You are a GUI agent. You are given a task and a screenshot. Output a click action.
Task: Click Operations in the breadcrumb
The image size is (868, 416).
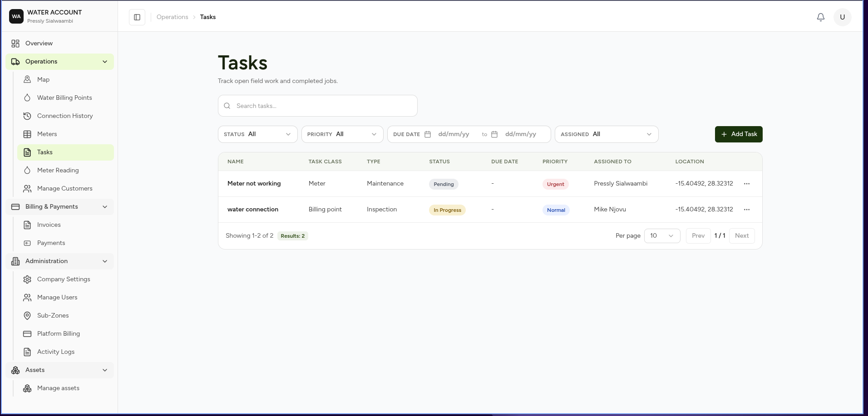point(173,17)
